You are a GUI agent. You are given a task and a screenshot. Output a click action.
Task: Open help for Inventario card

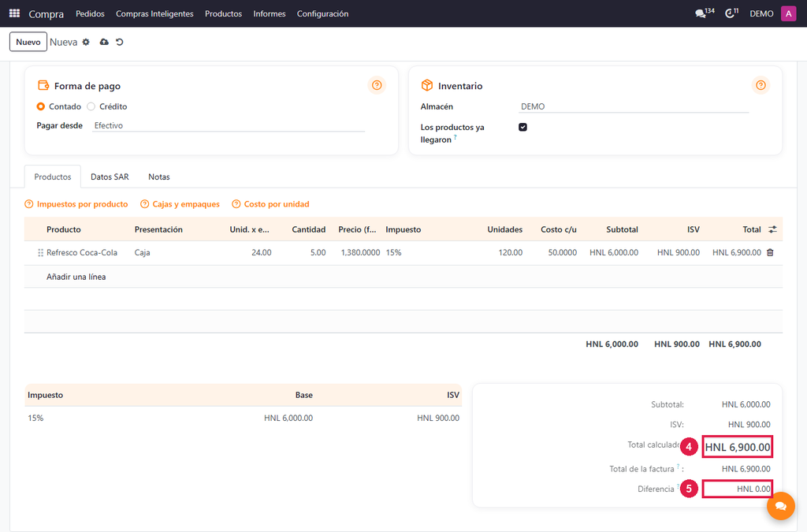pyautogui.click(x=761, y=85)
